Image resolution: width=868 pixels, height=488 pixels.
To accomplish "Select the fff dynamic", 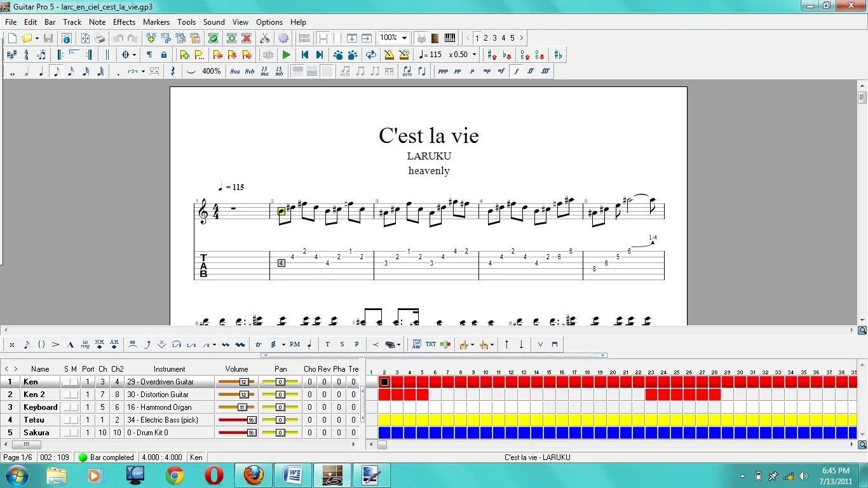I will click(545, 72).
